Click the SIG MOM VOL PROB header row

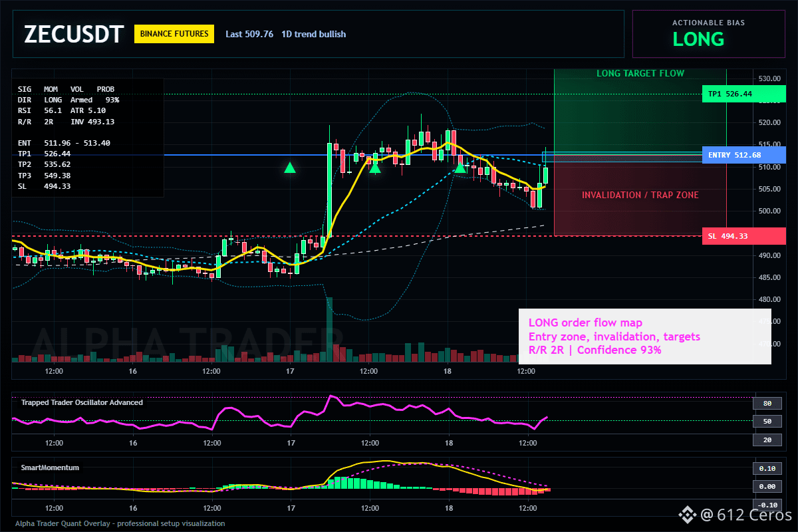point(66,88)
